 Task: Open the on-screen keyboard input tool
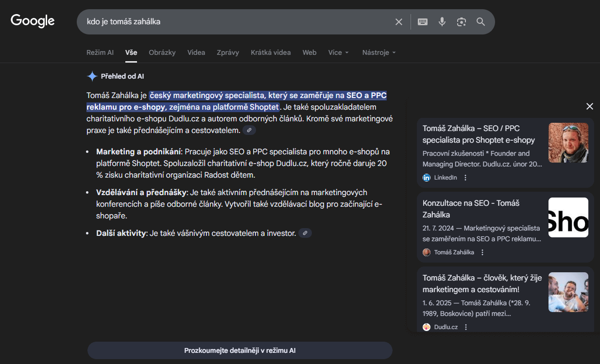click(423, 22)
